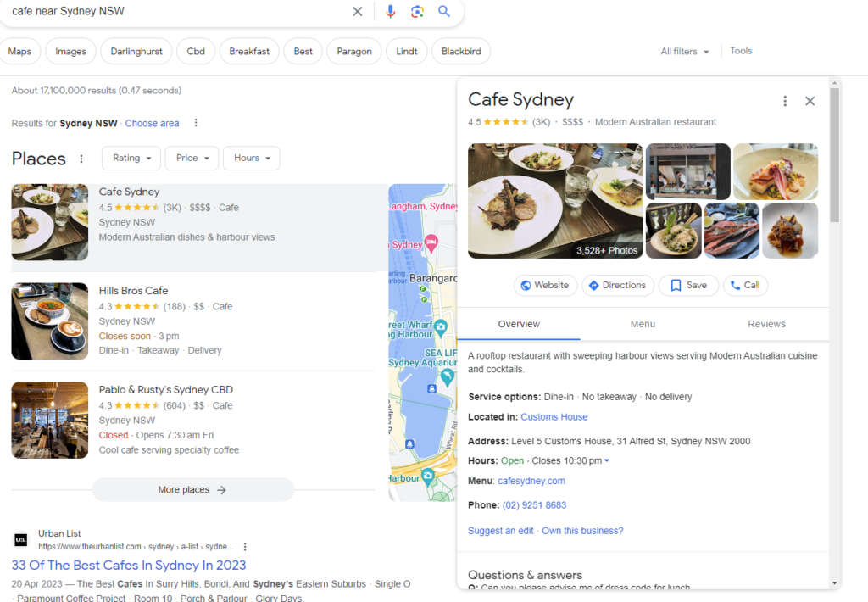The image size is (868, 602).
Task: Get Directions to Cafe Sydney
Action: tap(618, 285)
